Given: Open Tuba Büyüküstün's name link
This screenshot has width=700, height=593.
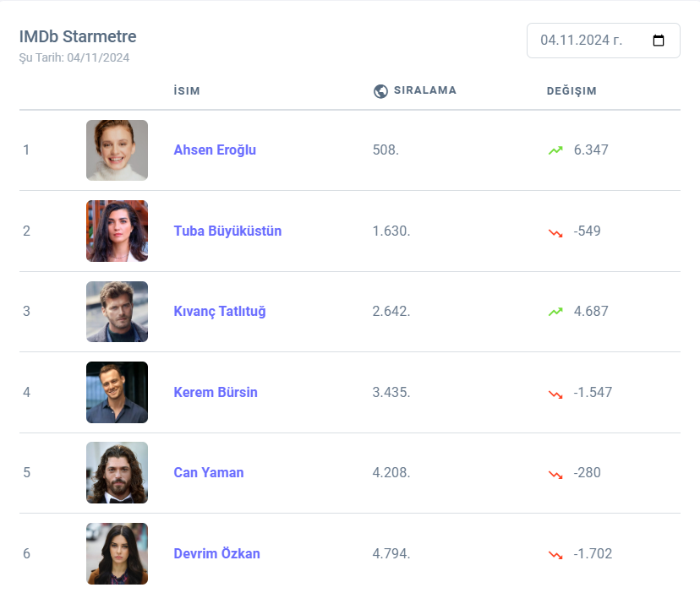Looking at the screenshot, I should tap(227, 231).
